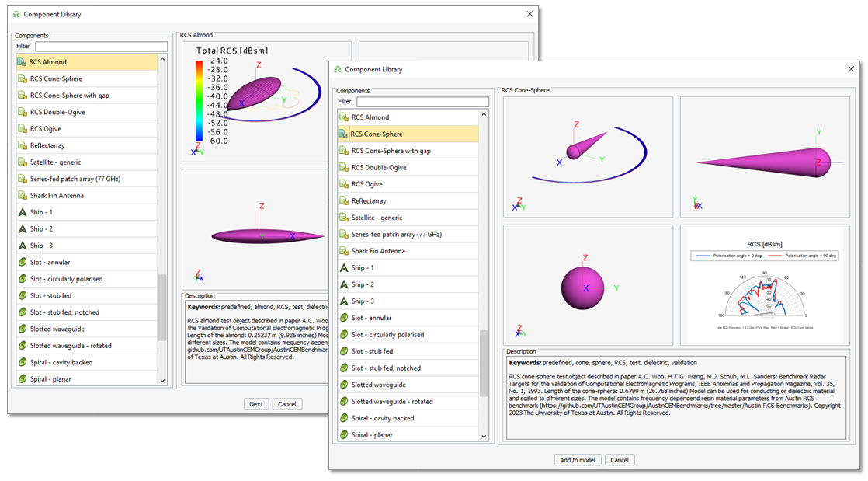The height and width of the screenshot is (481, 868).
Task: Click Shark Fin Antenna icon in front dialog
Action: 345,251
